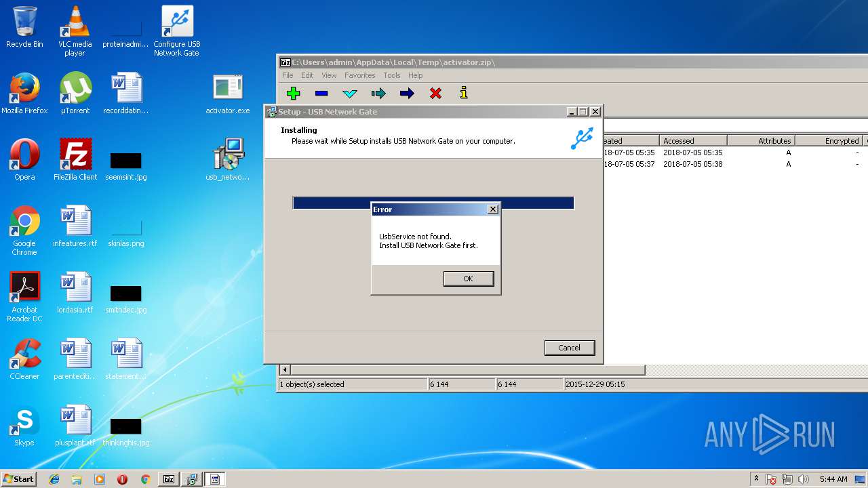Select the Opera desktop icon
Image resolution: width=868 pixels, height=488 pixels.
pos(24,160)
